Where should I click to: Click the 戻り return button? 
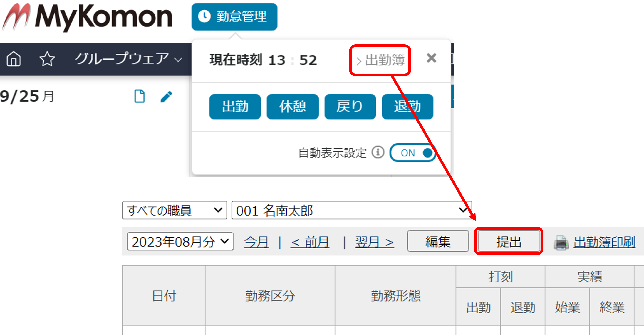click(350, 107)
